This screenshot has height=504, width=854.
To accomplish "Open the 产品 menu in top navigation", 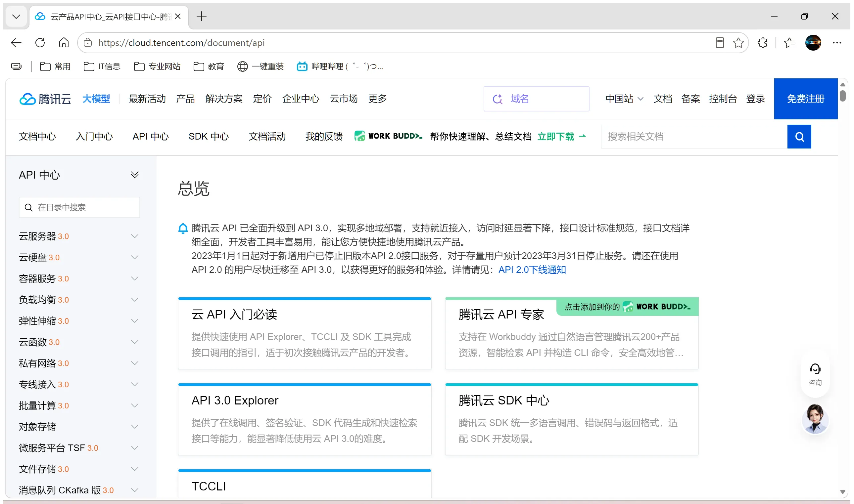I will 186,99.
